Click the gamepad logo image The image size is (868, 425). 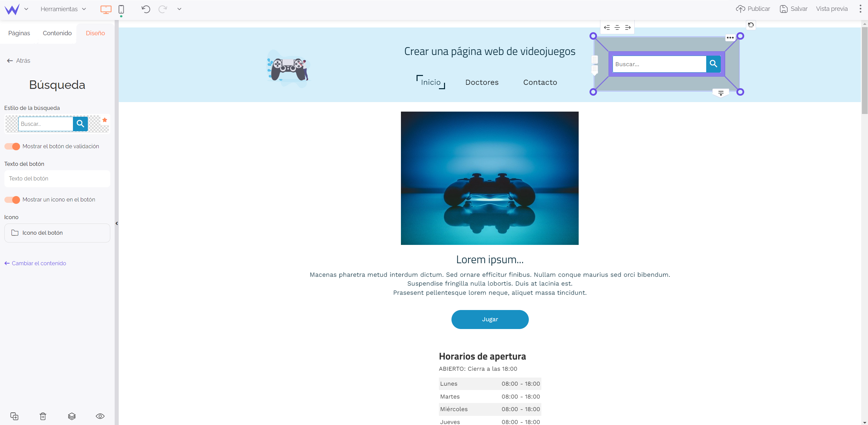288,69
